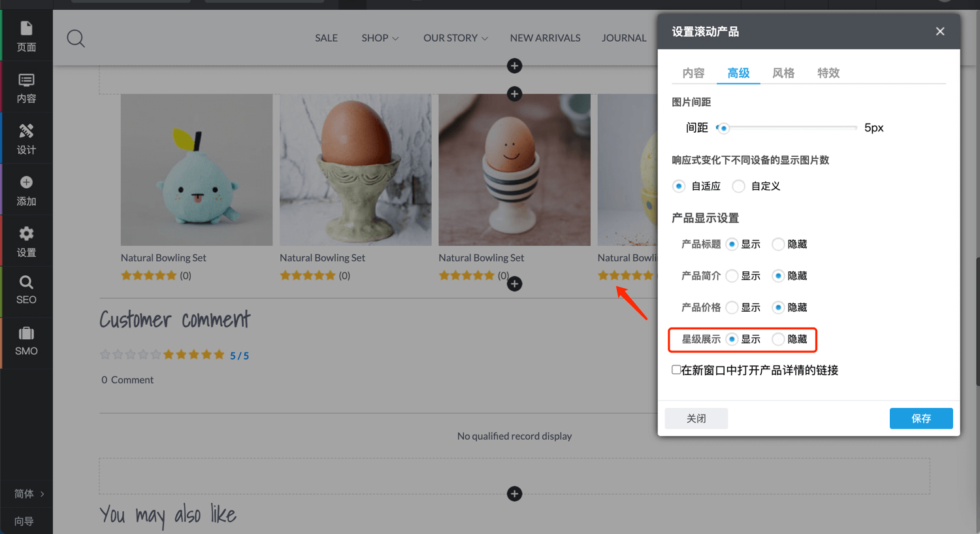Expand the OUR STORY navigation dropdown
The image size is (980, 534).
455,38
